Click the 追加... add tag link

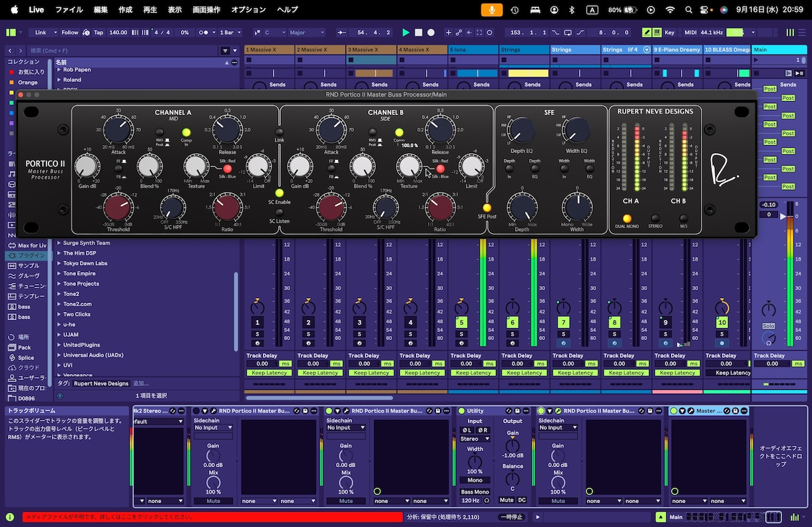[x=141, y=383]
